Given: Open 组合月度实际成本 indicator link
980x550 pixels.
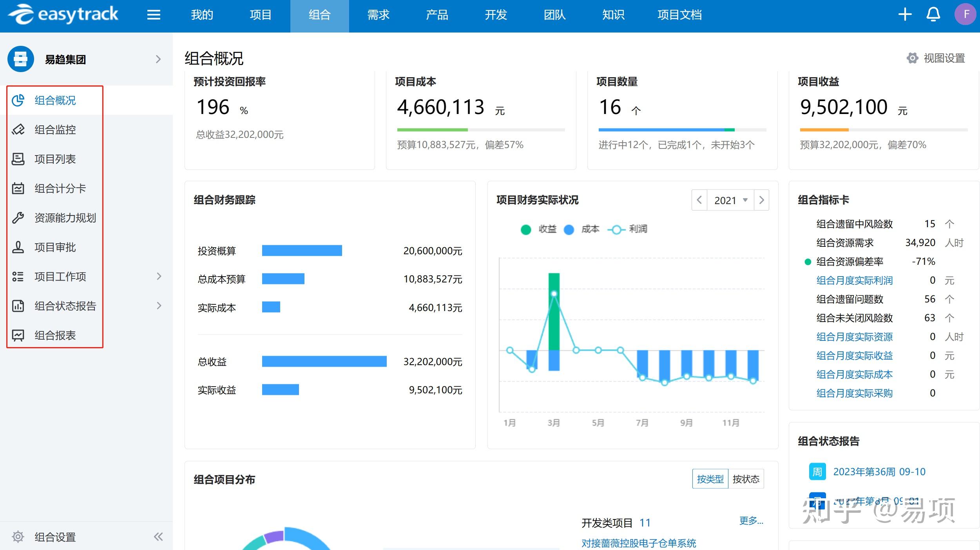Looking at the screenshot, I should coord(855,375).
